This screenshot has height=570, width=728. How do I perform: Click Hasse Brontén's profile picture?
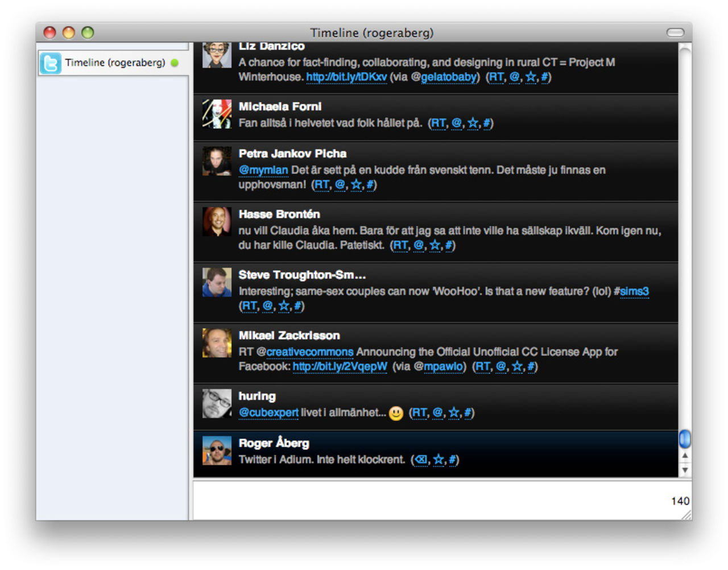[x=217, y=221]
